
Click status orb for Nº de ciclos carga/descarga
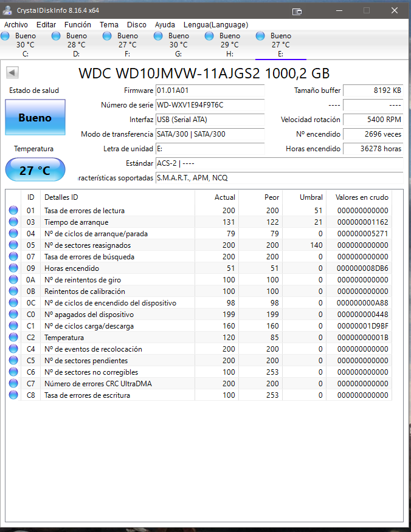click(13, 326)
